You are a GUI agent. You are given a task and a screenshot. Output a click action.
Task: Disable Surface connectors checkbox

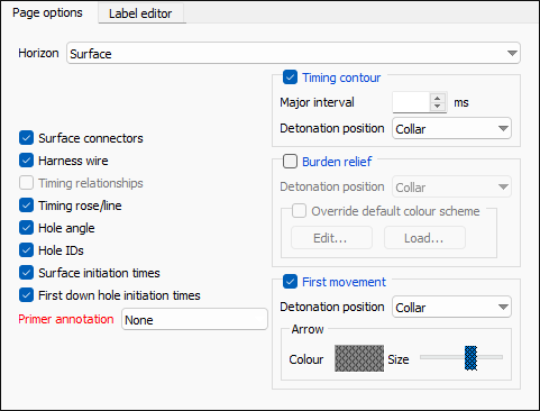coord(26,138)
